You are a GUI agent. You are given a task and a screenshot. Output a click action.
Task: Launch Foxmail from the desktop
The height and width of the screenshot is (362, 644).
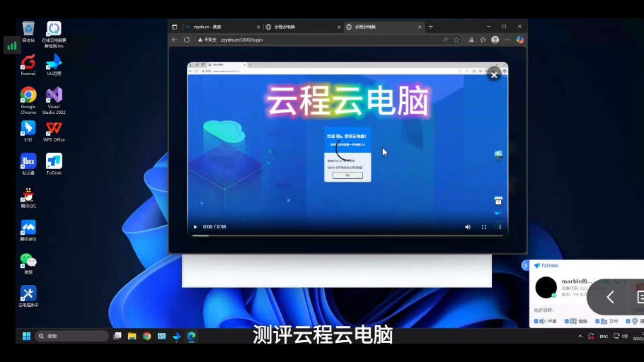28,65
